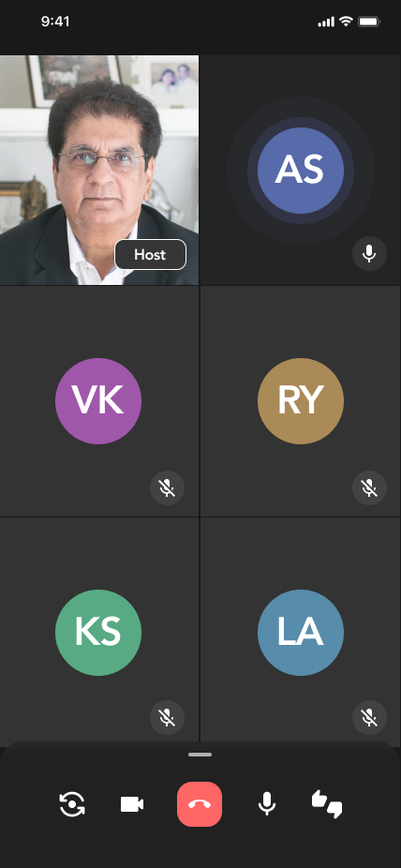Click RY participant's muted mic icon
This screenshot has width=401, height=868.
tap(369, 487)
